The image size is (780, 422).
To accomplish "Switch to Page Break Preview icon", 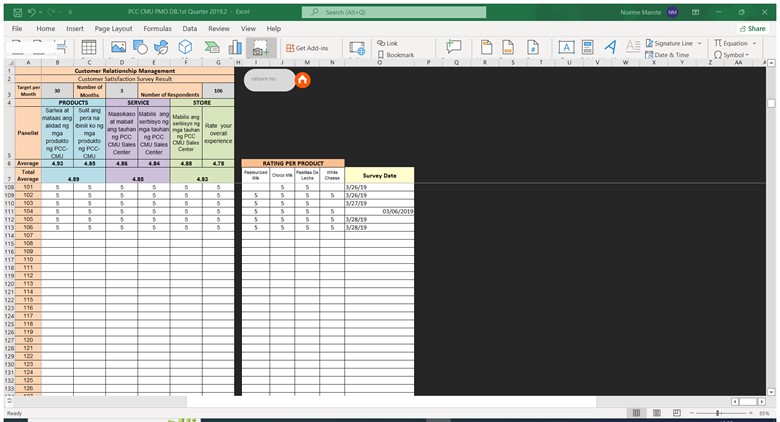I will (677, 413).
